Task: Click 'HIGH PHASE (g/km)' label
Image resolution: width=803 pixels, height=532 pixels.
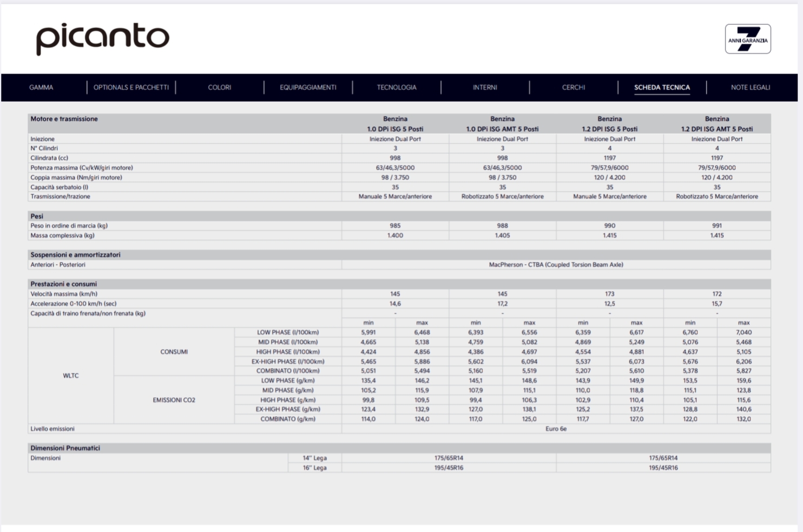Action: (288, 400)
